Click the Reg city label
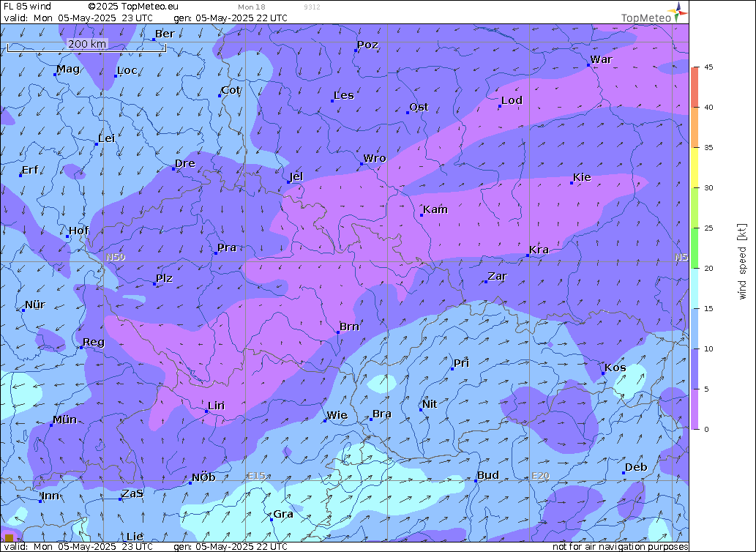The width and height of the screenshot is (756, 552). pyautogui.click(x=94, y=343)
